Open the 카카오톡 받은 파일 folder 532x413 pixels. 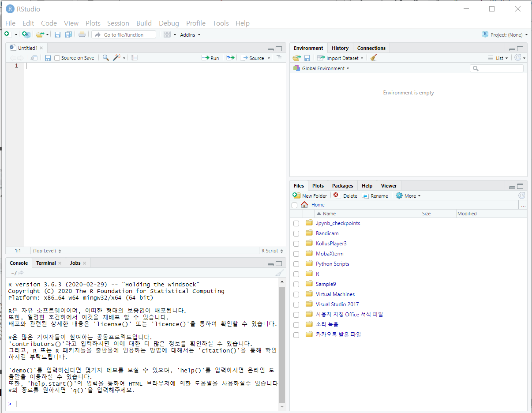(x=338, y=335)
